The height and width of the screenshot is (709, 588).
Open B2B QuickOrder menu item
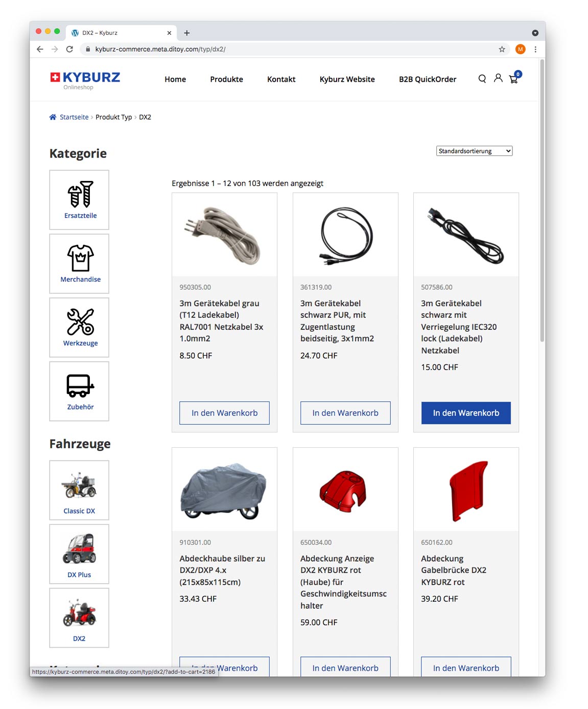click(428, 79)
